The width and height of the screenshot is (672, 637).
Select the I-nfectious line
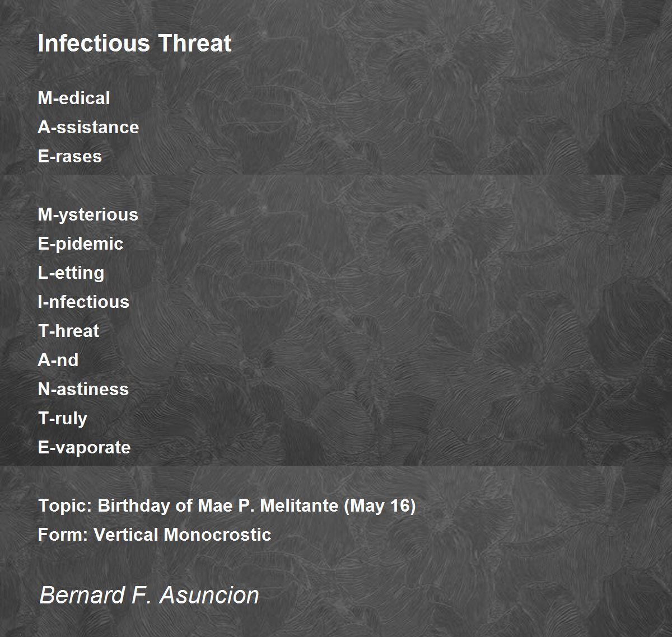pyautogui.click(x=83, y=302)
